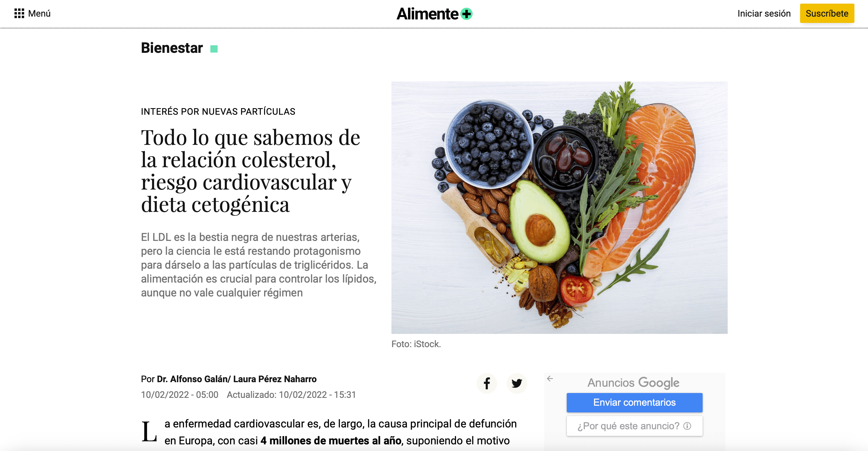This screenshot has width=868, height=451.
Task: Click the Suscríbete button
Action: click(x=827, y=14)
